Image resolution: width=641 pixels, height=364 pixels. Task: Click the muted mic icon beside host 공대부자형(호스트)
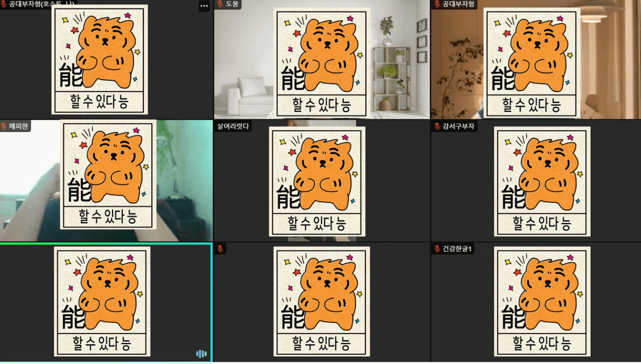coord(4,4)
